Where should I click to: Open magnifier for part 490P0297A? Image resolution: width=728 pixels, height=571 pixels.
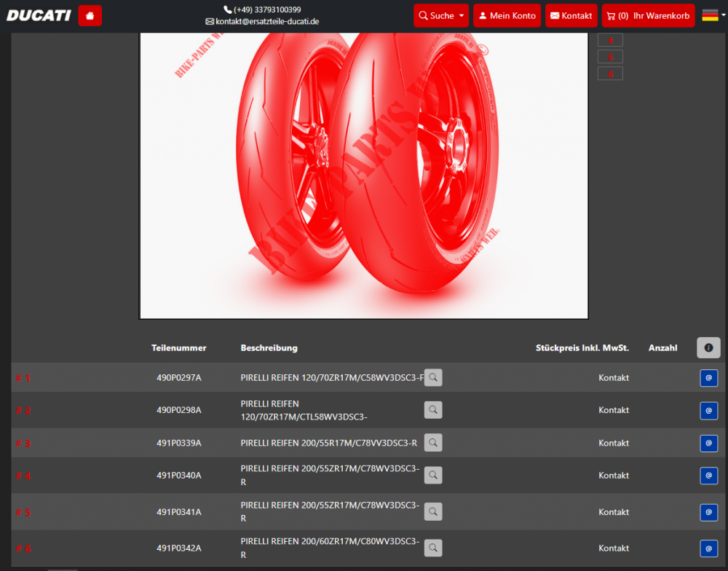click(x=433, y=377)
